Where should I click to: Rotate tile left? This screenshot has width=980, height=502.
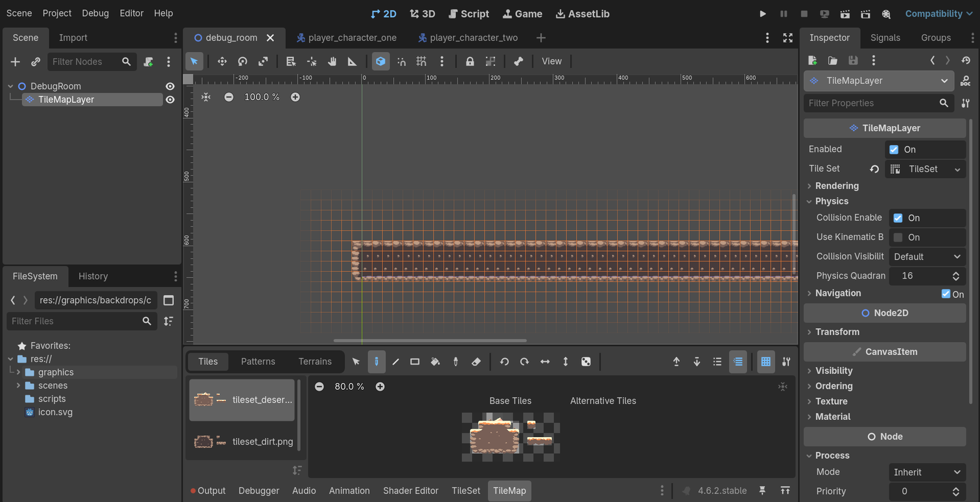coord(504,362)
